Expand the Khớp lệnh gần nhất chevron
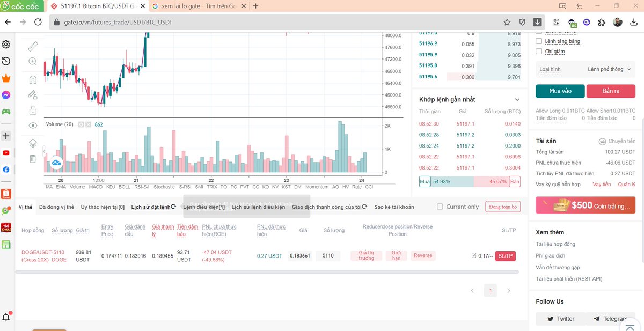 point(517,100)
